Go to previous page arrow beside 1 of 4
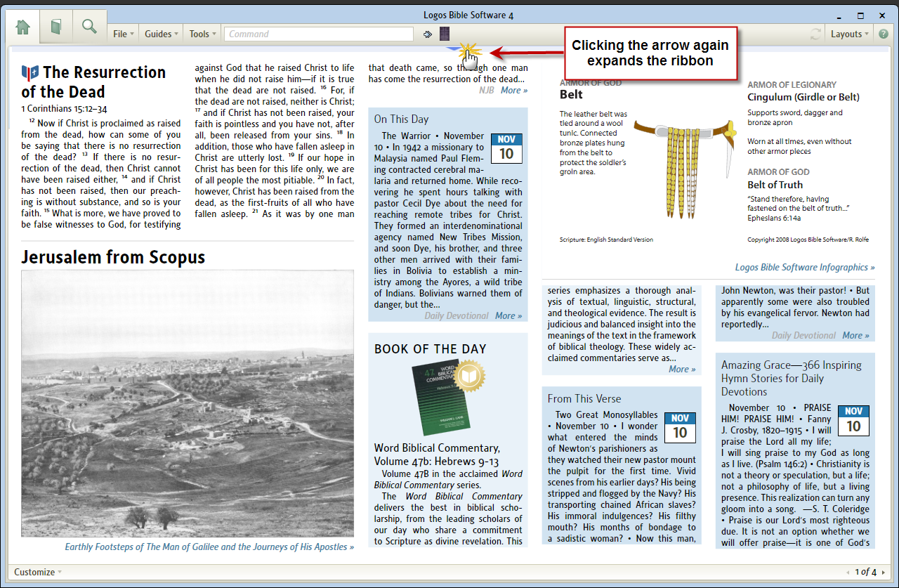The height and width of the screenshot is (588, 899). pos(848,573)
